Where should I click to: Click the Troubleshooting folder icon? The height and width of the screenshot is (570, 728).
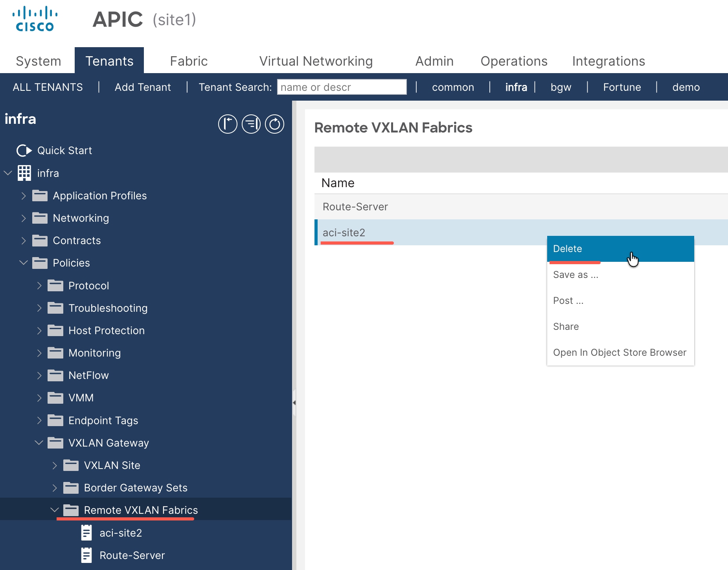click(55, 308)
